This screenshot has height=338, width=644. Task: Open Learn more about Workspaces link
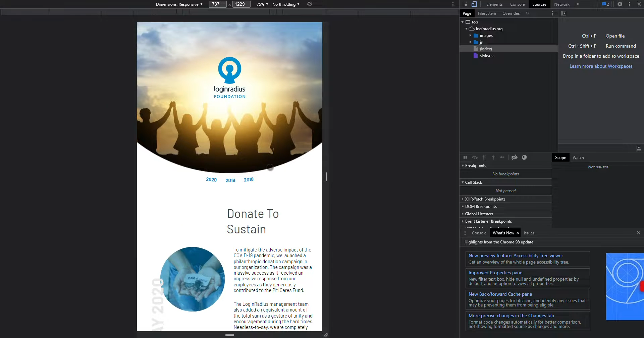pos(601,66)
